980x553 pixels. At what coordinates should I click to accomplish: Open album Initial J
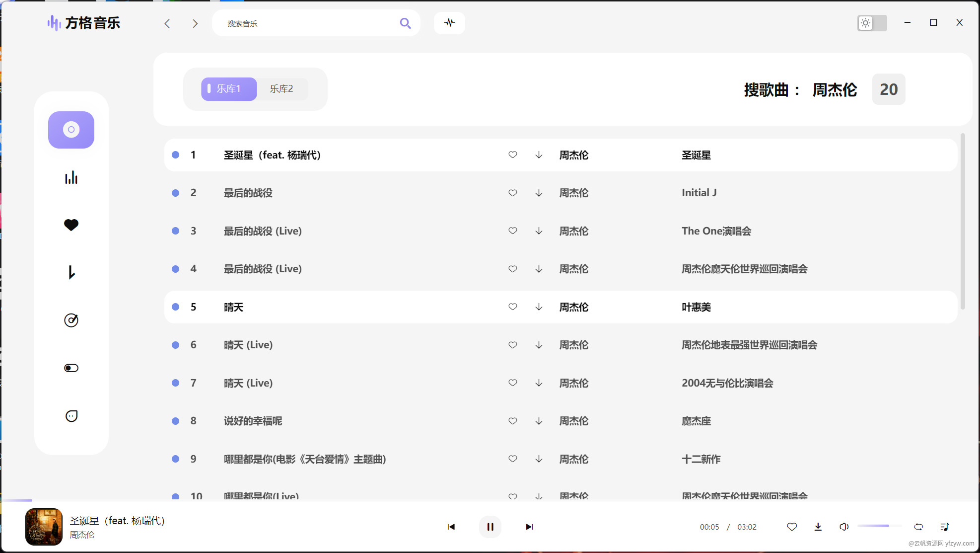[x=699, y=193]
